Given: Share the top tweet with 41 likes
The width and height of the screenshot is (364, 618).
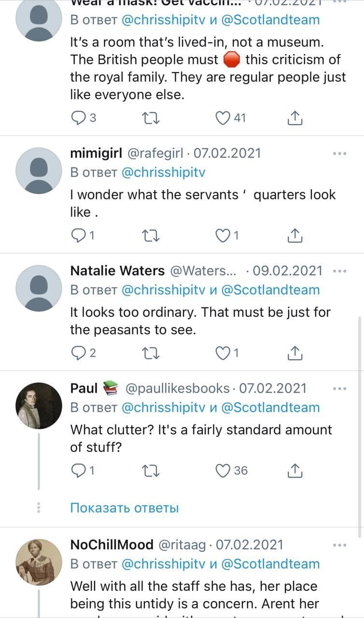Looking at the screenshot, I should coord(295,118).
